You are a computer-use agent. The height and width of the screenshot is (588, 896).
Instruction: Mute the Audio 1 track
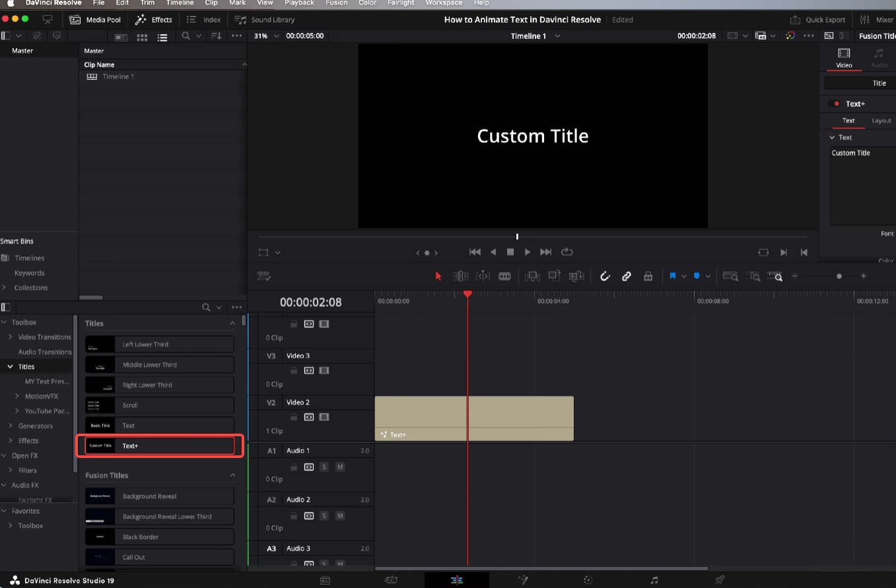(340, 467)
